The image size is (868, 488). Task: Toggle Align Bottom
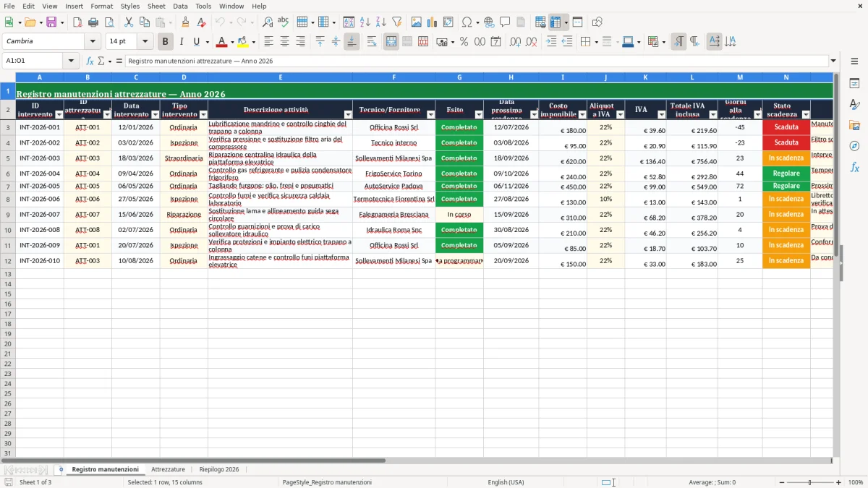click(352, 41)
